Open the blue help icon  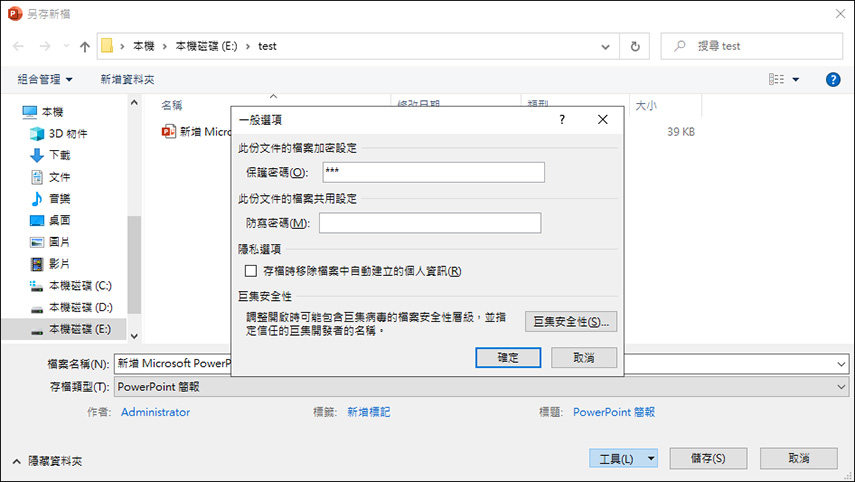(833, 80)
